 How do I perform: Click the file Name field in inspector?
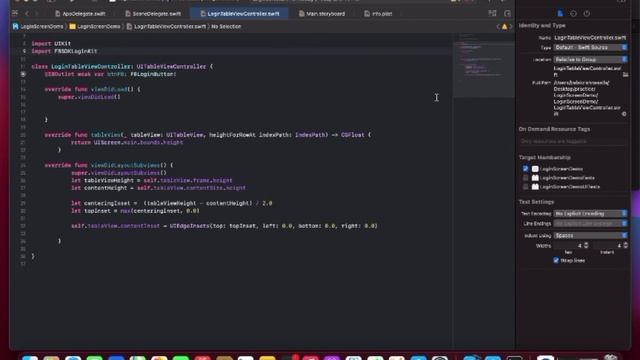[590, 38]
